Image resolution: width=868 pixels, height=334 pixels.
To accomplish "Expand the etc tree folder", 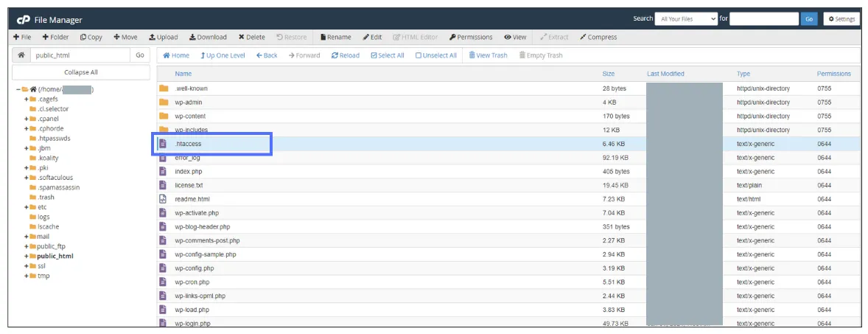I will (26, 207).
